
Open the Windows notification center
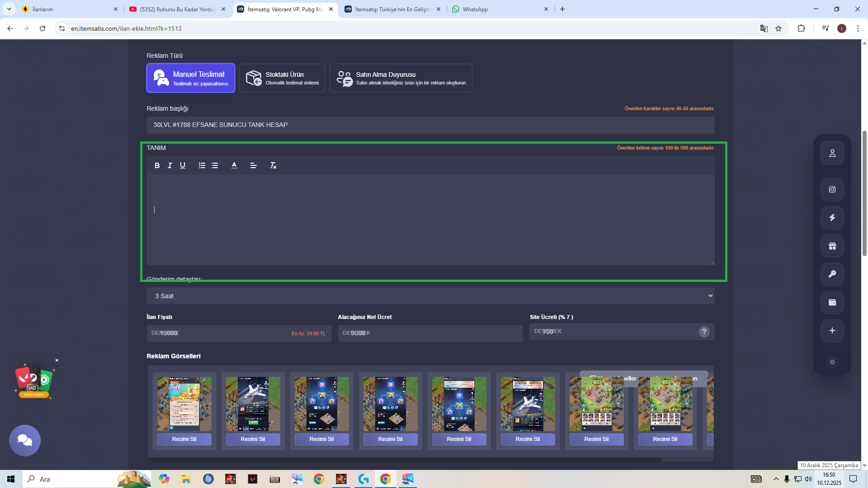[853, 479]
